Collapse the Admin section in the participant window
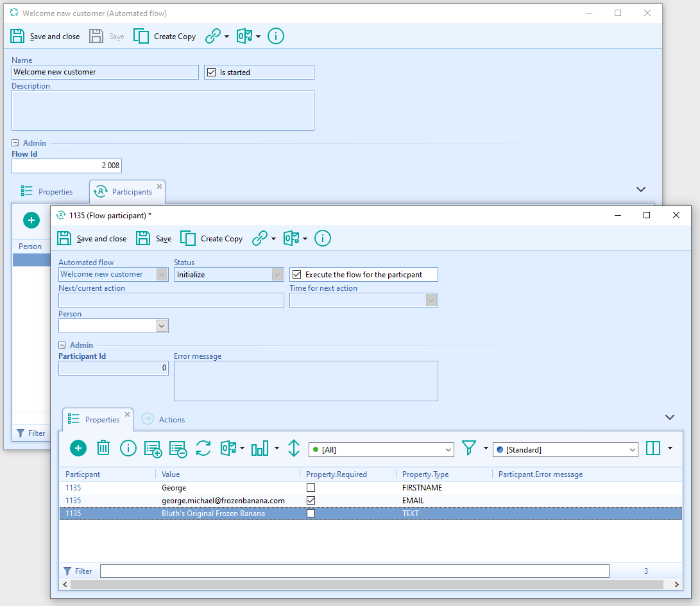Screen dimensions: 700x606 pyautogui.click(x=63, y=345)
